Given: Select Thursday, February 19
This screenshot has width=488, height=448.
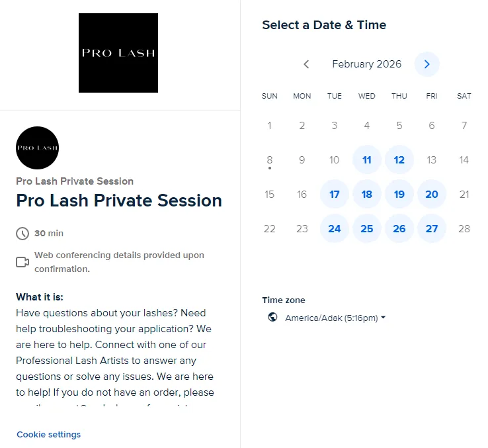Looking at the screenshot, I should point(399,195).
